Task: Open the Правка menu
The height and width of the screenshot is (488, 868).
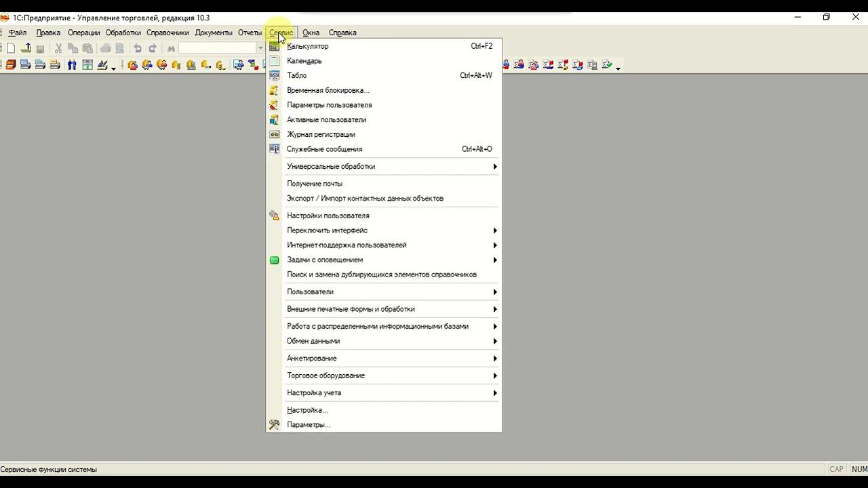Action: [x=48, y=33]
